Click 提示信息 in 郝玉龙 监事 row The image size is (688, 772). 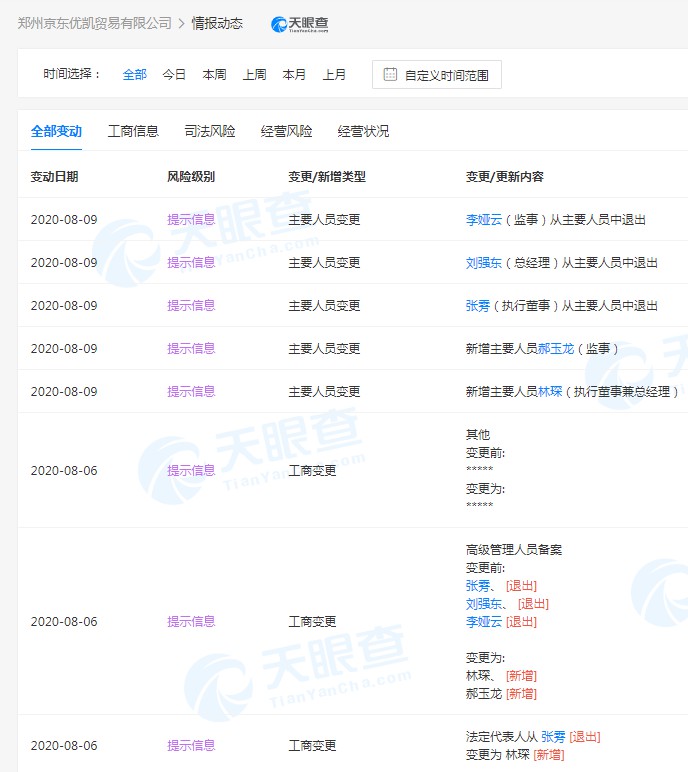pyautogui.click(x=191, y=349)
